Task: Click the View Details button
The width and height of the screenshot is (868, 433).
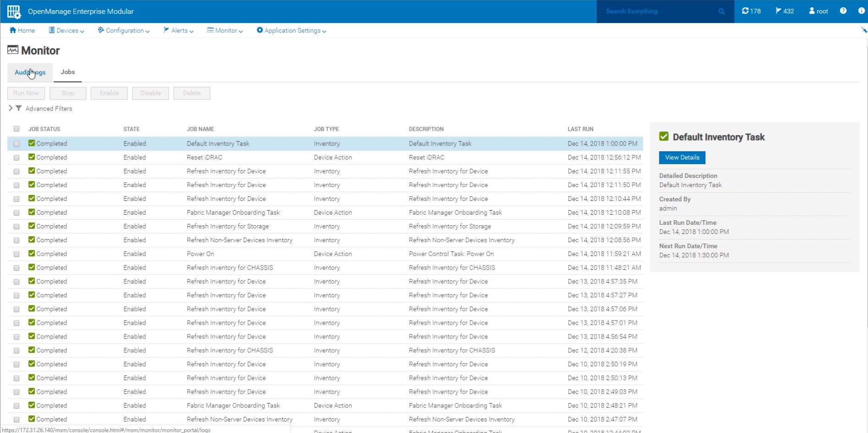Action: point(682,157)
